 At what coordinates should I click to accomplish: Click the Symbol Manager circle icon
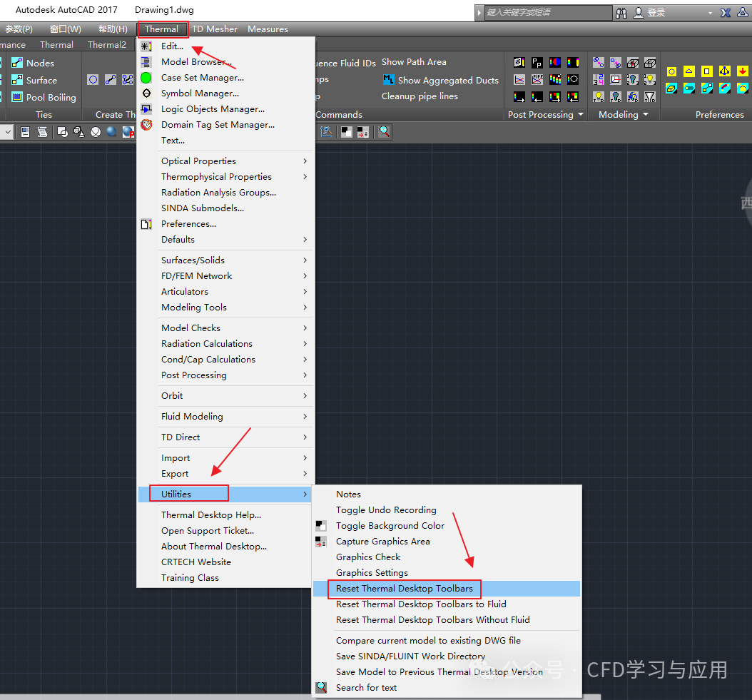pyautogui.click(x=146, y=93)
